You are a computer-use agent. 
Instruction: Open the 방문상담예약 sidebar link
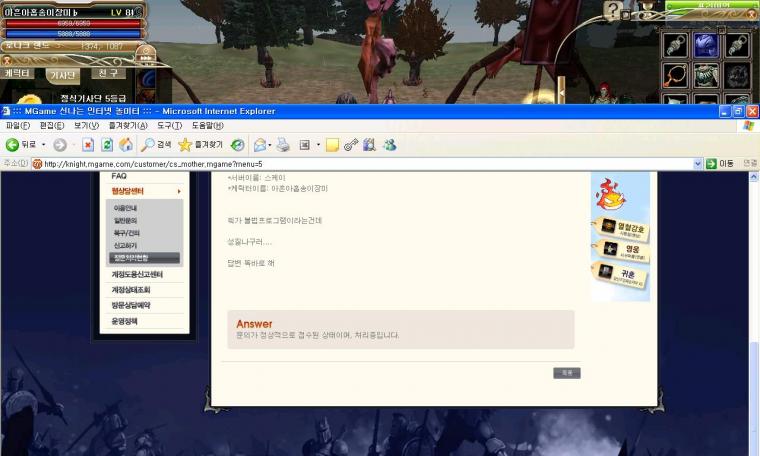point(131,305)
